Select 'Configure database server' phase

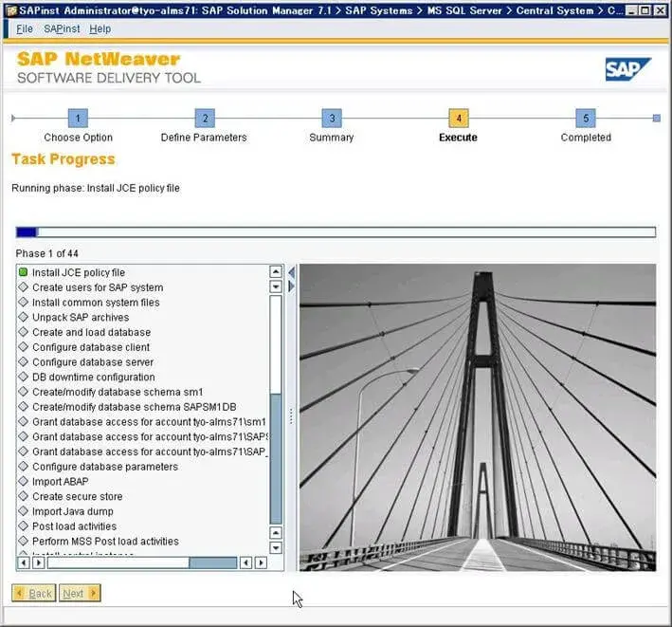[x=93, y=362]
